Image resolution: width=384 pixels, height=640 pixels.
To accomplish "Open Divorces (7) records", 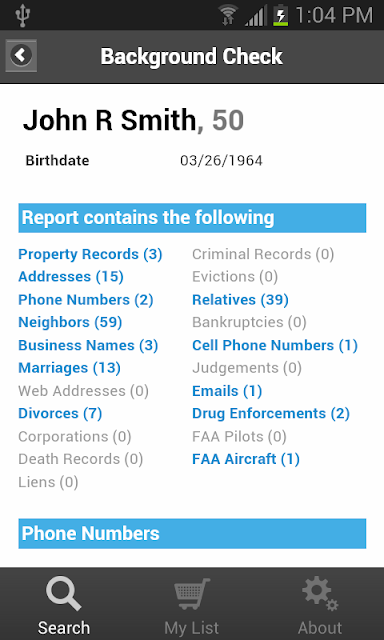I will tap(60, 413).
